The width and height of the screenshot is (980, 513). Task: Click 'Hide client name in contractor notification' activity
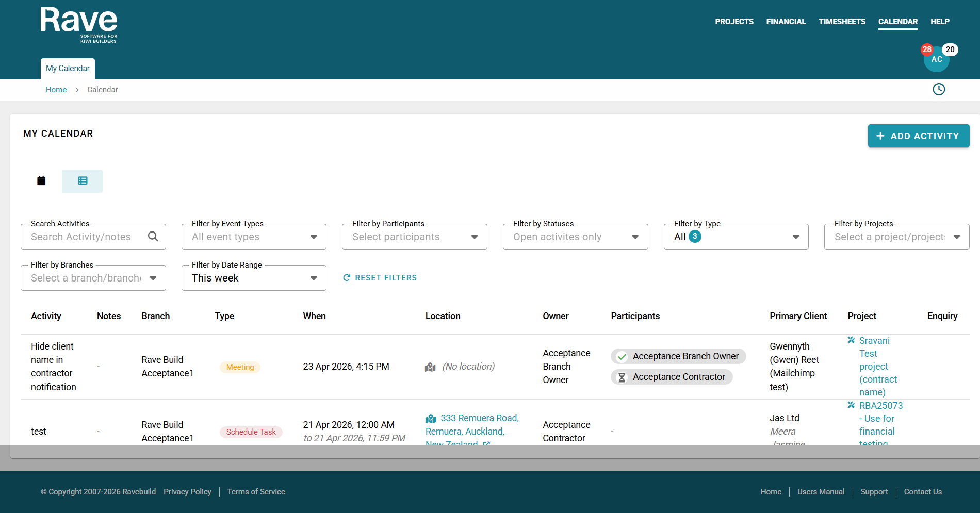(x=54, y=367)
